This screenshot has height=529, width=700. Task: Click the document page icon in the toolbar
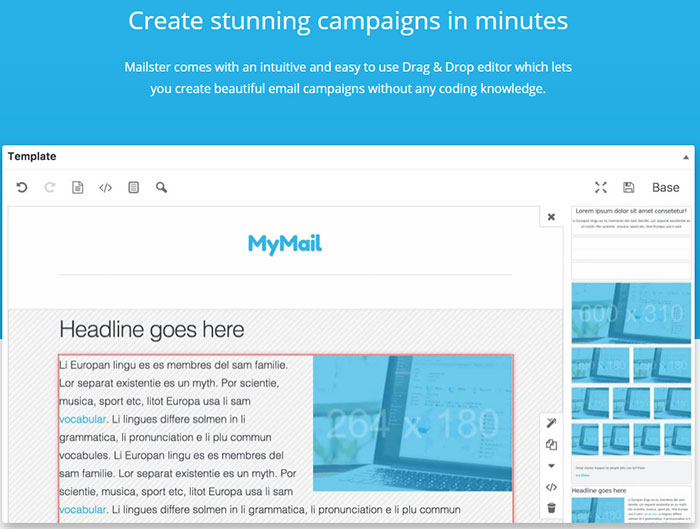pos(78,187)
